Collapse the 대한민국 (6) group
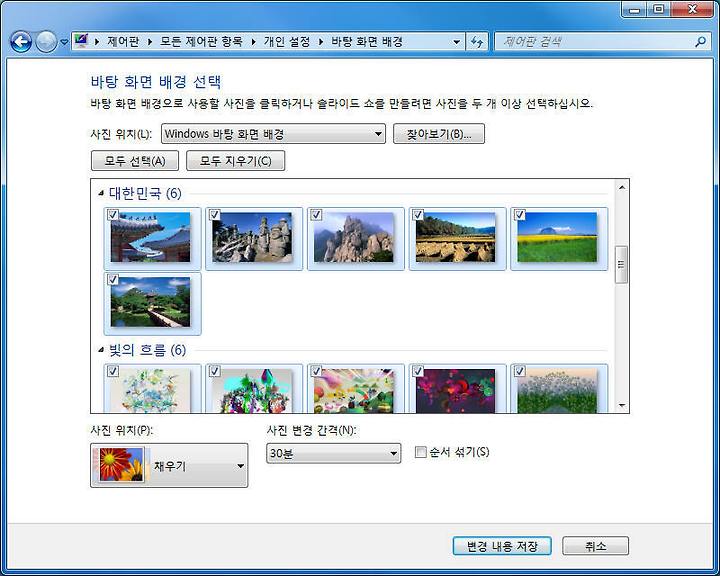 pos(101,193)
